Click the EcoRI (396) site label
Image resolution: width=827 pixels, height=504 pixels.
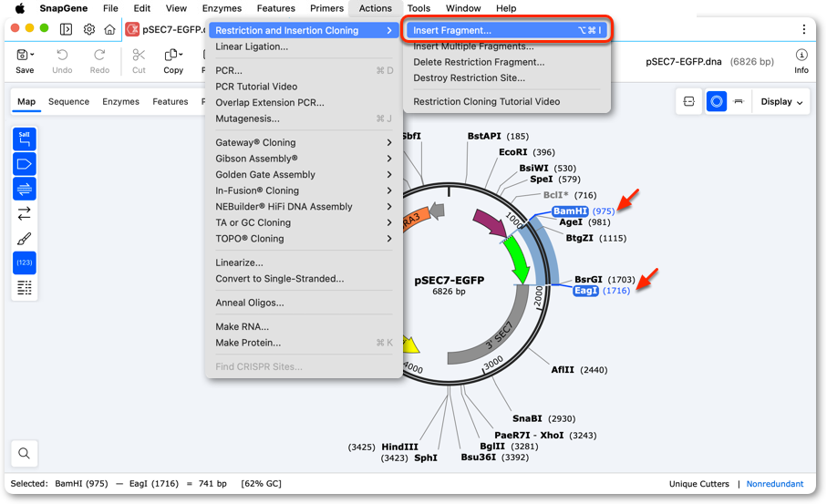(527, 152)
